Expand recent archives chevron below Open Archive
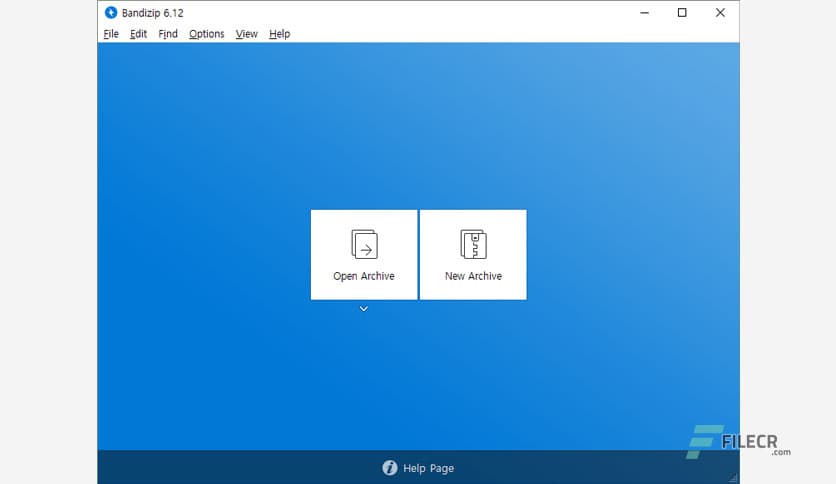This screenshot has width=836, height=484. 364,309
